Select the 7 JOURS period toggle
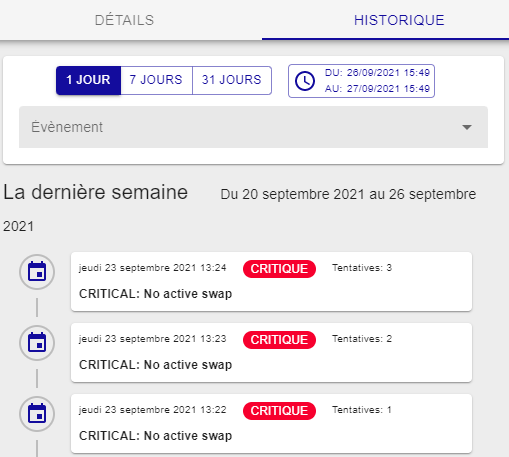The height and width of the screenshot is (457, 509). click(156, 80)
